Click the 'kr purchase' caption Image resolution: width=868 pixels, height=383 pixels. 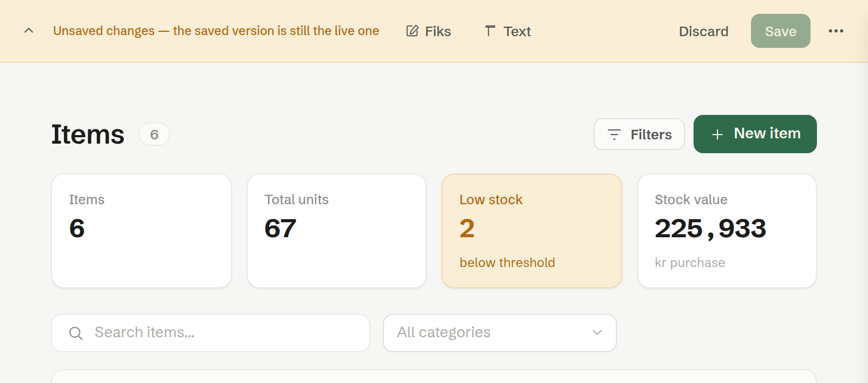point(690,263)
